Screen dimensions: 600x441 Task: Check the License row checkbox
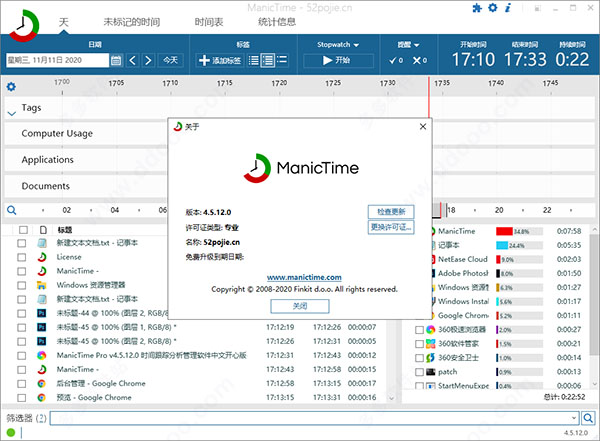point(22,257)
